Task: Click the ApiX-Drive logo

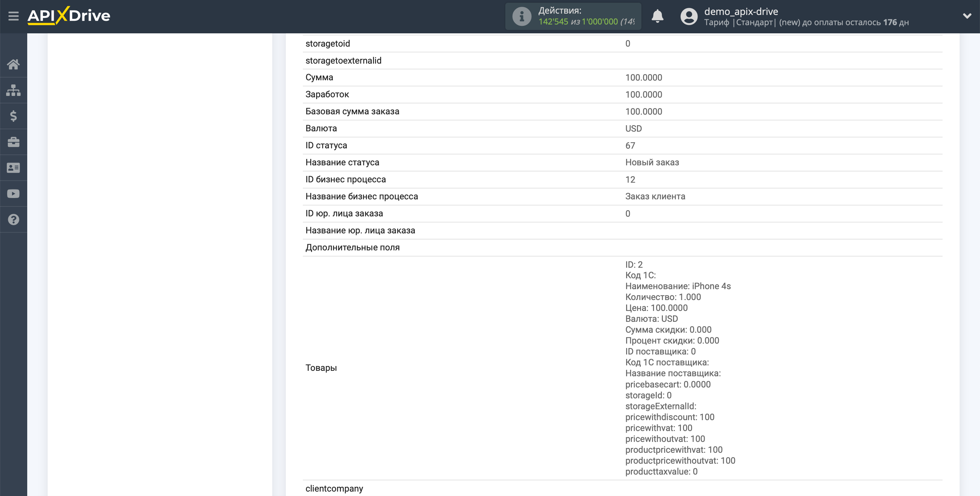Action: click(69, 16)
